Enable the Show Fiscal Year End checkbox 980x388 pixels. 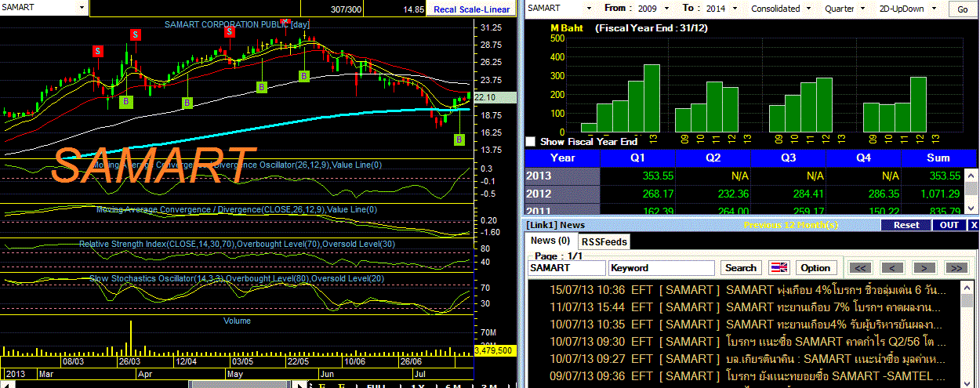531,142
